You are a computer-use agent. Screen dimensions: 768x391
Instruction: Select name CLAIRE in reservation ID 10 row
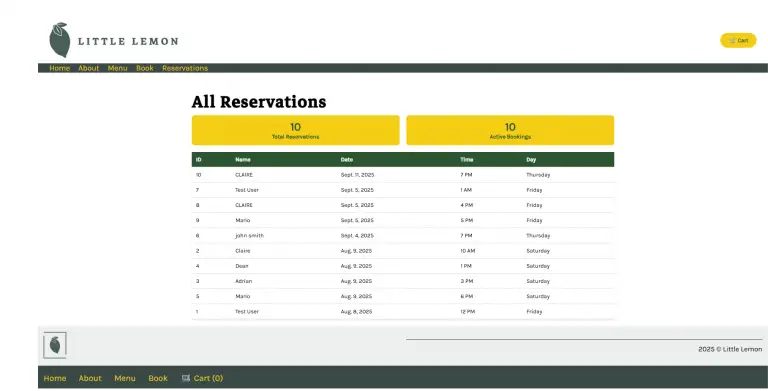pyautogui.click(x=244, y=175)
